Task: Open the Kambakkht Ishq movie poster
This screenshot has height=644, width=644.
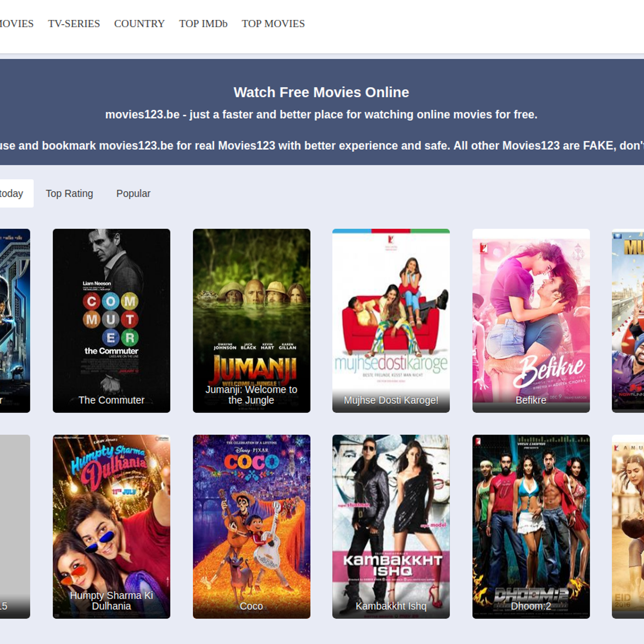Action: tap(391, 526)
